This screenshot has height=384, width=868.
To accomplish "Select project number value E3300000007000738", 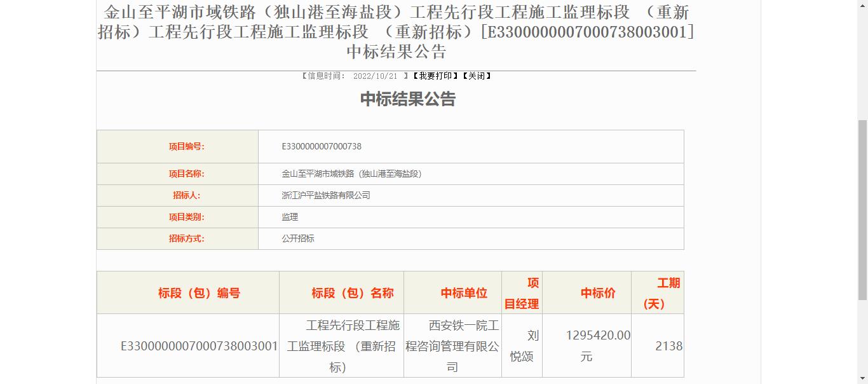I will (322, 147).
